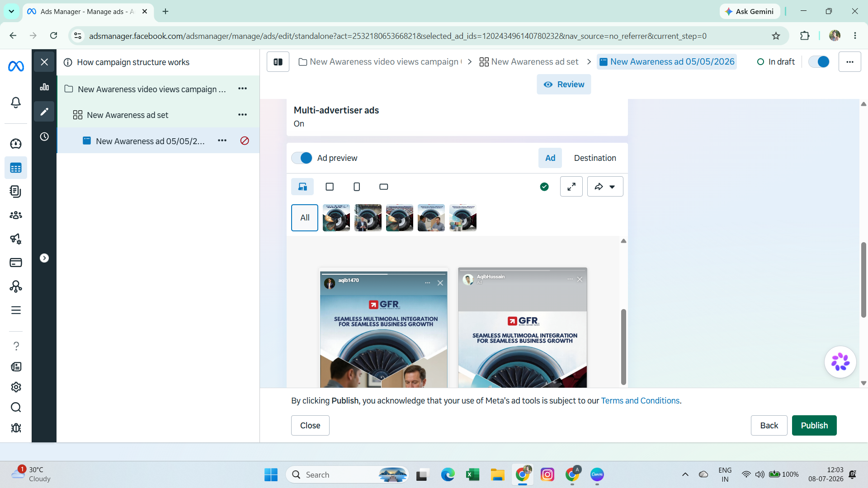868x488 pixels.
Task: Open the top-right more actions menu
Action: coord(850,62)
